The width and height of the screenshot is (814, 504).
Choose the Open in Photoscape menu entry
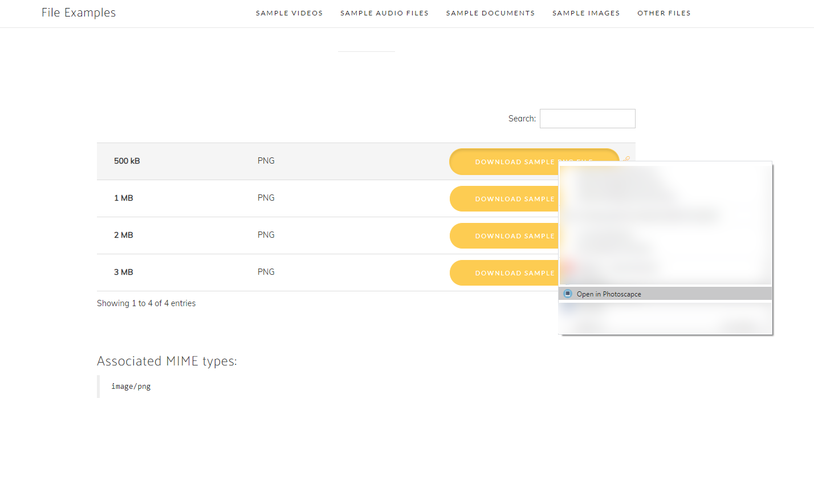point(609,294)
